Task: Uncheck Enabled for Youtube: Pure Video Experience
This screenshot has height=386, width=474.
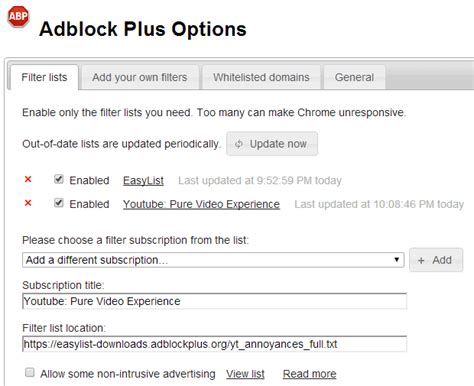Action: tap(59, 203)
